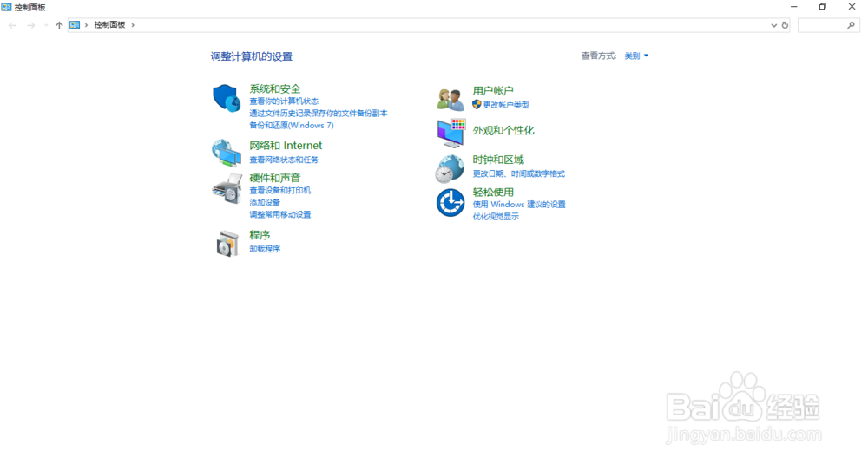868x464 pixels.
Task: Open the 系统和安全 shield icon
Action: pos(227,98)
